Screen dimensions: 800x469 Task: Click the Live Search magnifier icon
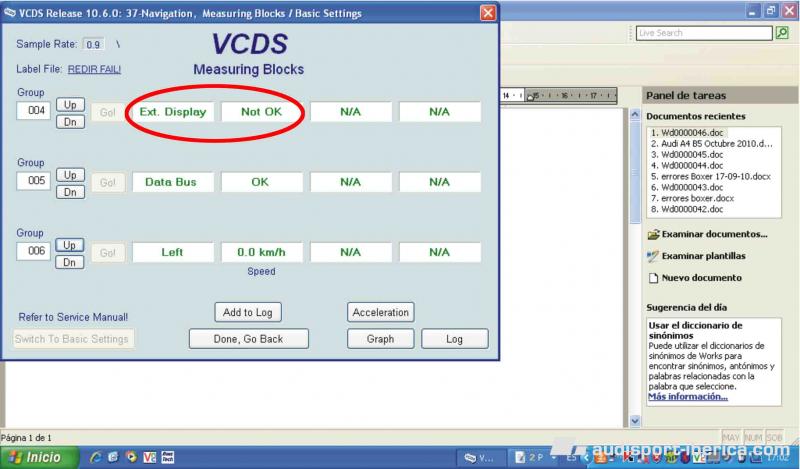[x=782, y=33]
